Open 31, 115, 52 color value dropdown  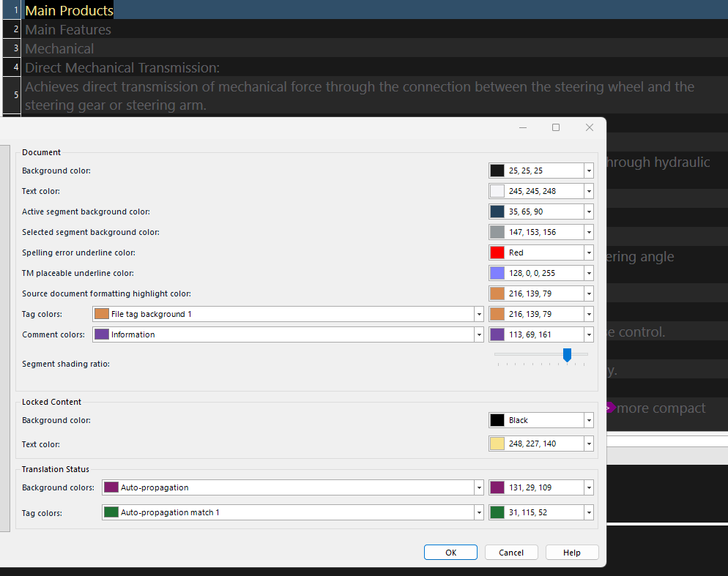(x=589, y=512)
